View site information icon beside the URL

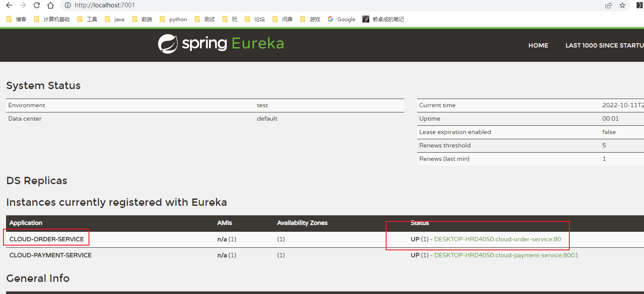68,6
